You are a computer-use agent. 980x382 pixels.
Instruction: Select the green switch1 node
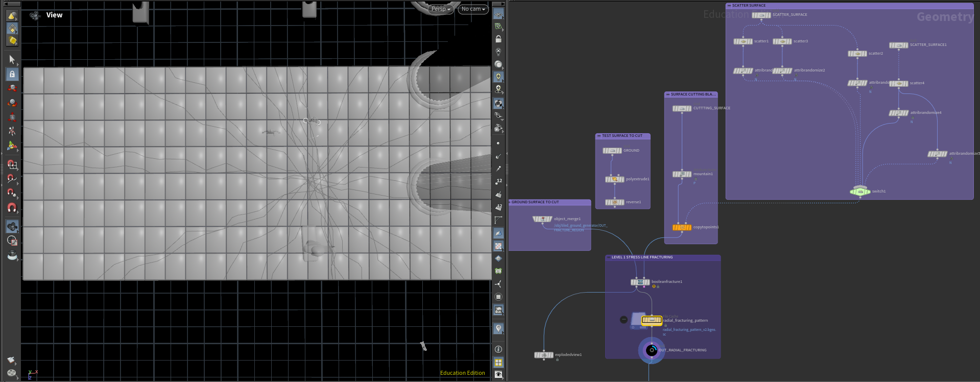860,192
